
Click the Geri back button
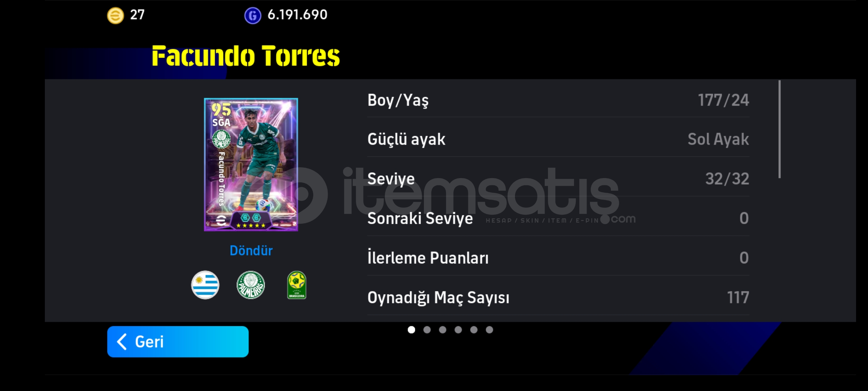pyautogui.click(x=178, y=342)
